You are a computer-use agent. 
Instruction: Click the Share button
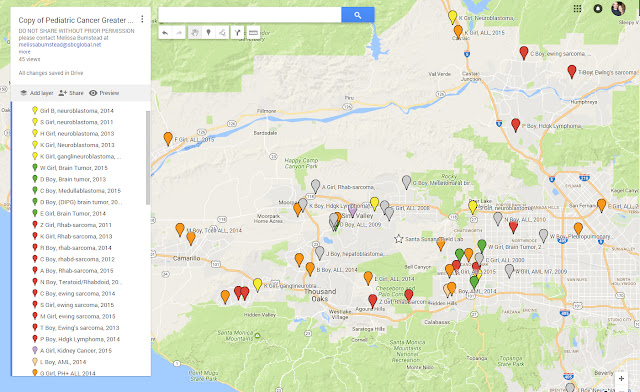tap(71, 93)
